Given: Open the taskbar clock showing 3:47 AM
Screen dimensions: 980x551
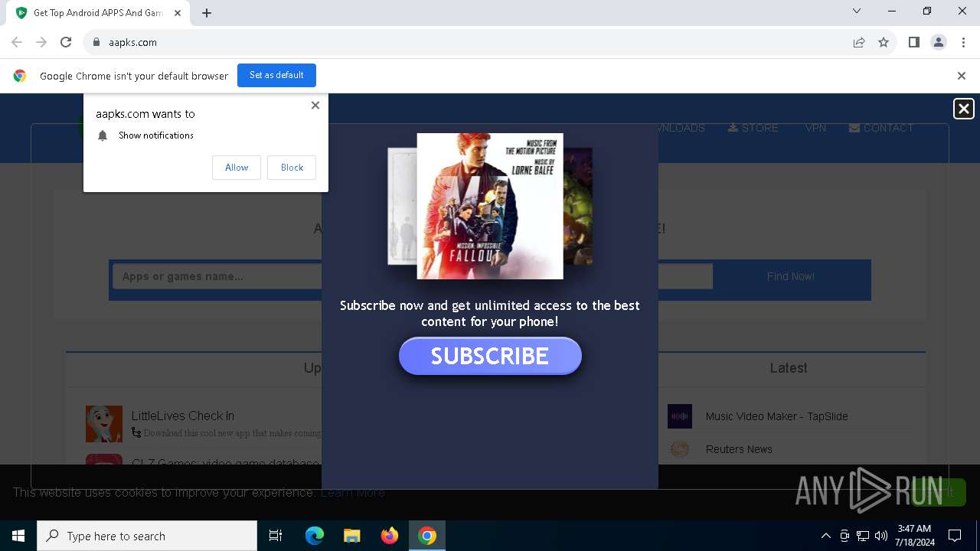Looking at the screenshot, I should pos(914,536).
